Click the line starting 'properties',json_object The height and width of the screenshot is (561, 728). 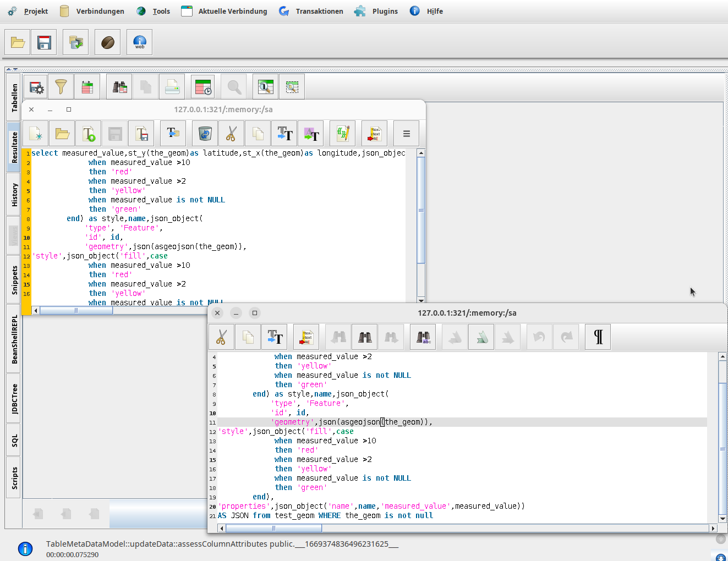pyautogui.click(x=371, y=507)
